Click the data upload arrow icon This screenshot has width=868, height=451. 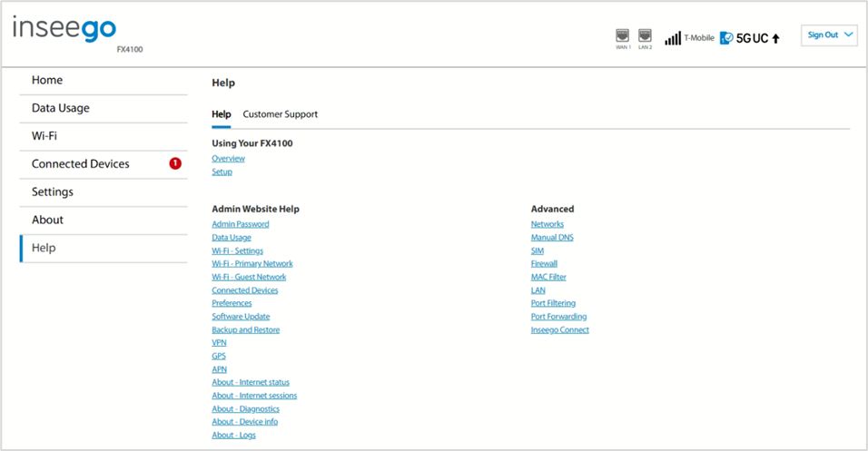click(x=775, y=39)
